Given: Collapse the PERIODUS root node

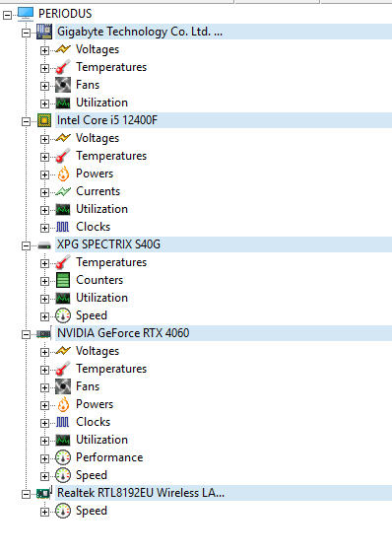Looking at the screenshot, I should click(7, 15).
